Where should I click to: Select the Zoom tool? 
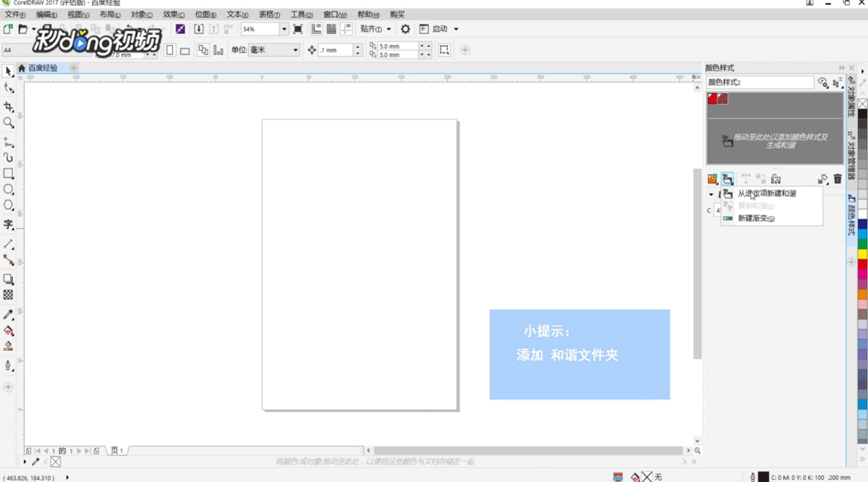[9, 123]
